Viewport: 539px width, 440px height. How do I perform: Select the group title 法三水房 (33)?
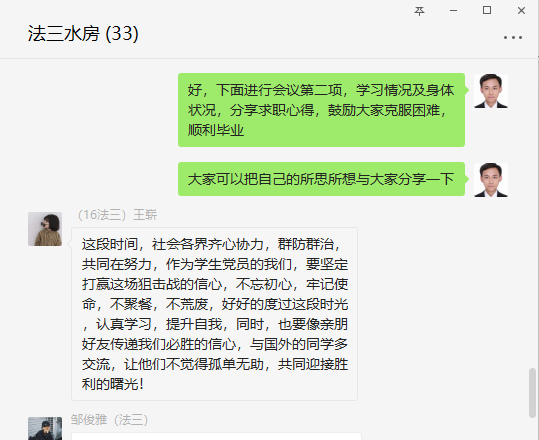(x=83, y=34)
